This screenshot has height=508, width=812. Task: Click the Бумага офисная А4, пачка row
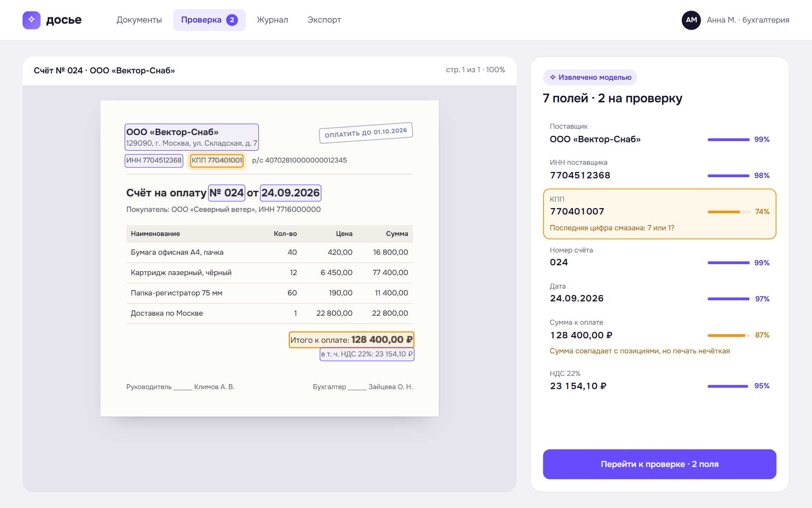(270, 252)
